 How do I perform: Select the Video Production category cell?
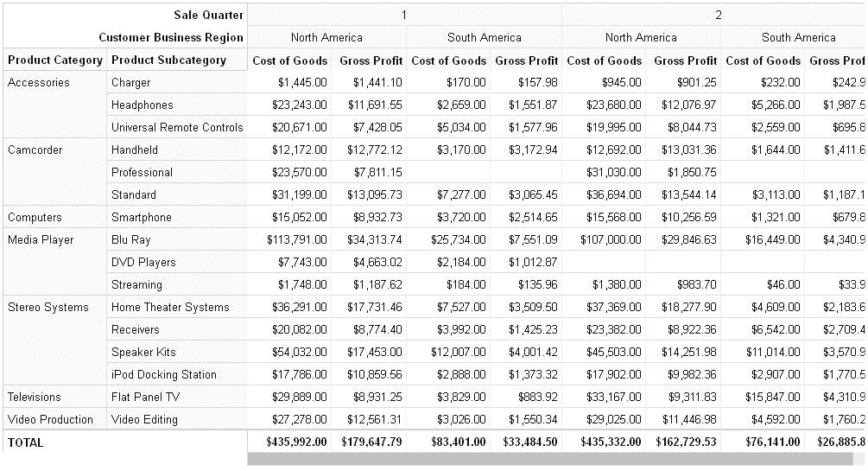[54, 419]
